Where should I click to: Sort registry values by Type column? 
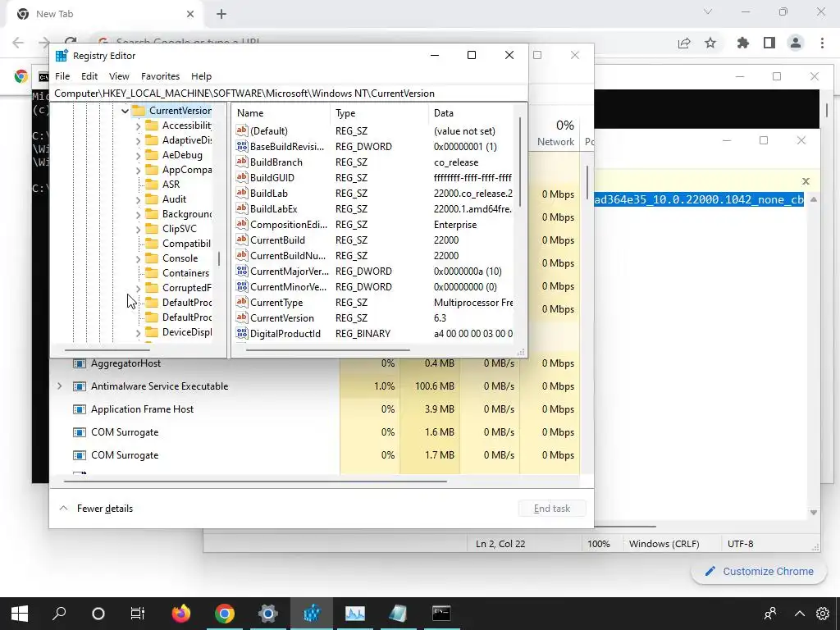coord(379,113)
